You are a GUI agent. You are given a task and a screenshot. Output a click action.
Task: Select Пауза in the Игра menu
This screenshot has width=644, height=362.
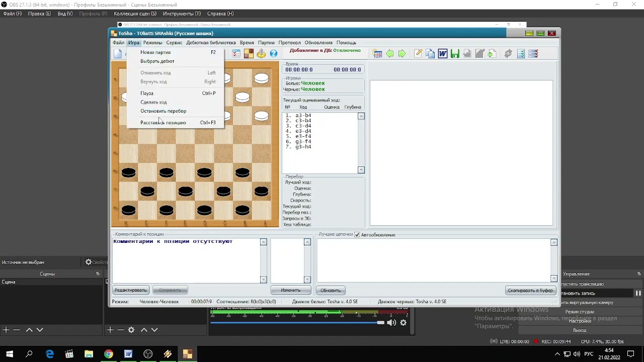175,94
